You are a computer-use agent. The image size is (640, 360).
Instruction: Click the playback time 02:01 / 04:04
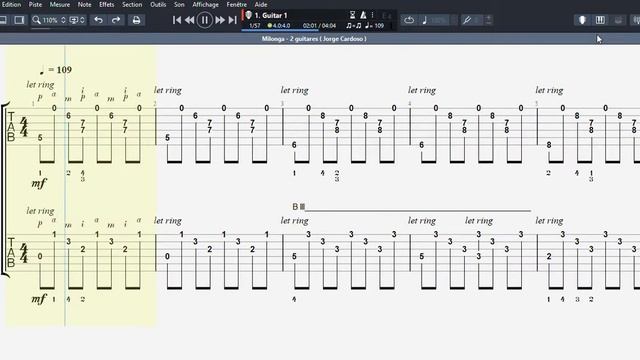pyautogui.click(x=319, y=26)
